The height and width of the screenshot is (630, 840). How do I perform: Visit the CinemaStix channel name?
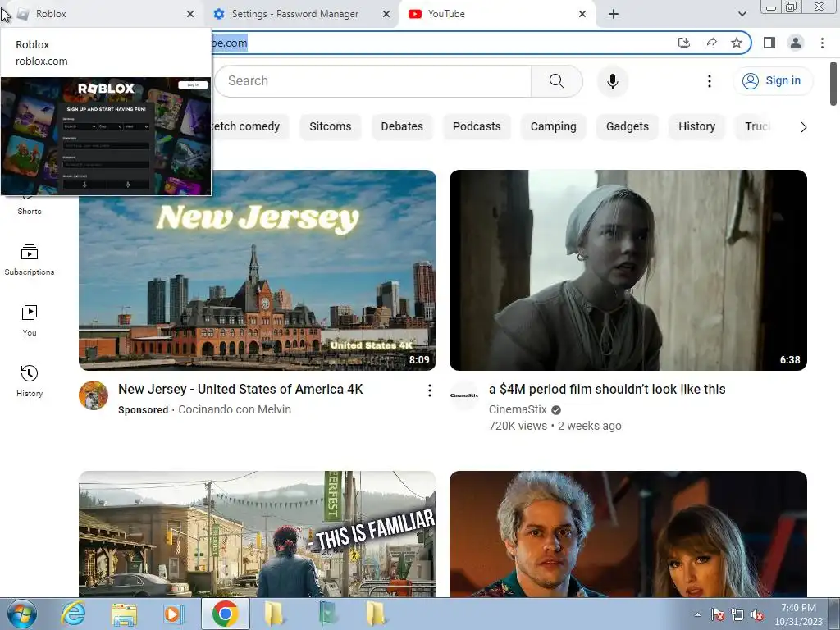click(x=518, y=409)
